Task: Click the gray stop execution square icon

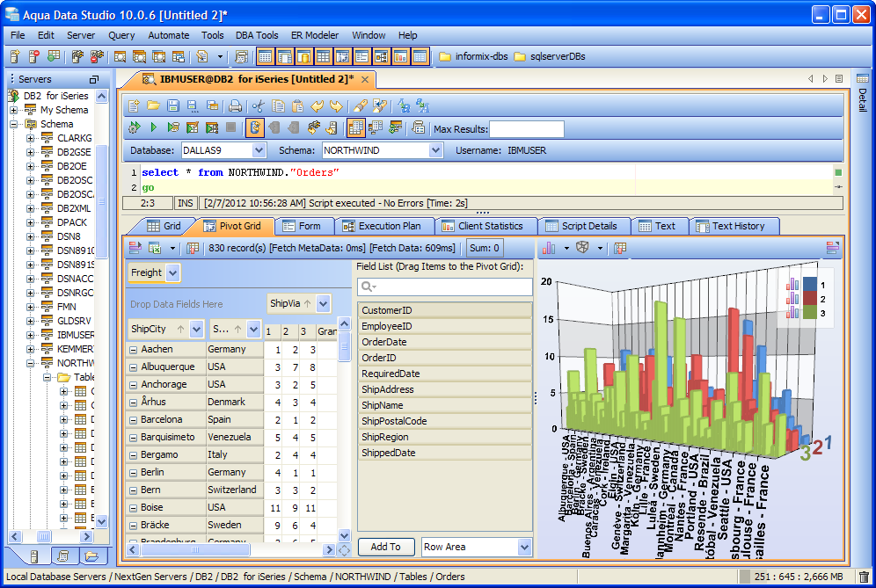Action: (x=230, y=127)
